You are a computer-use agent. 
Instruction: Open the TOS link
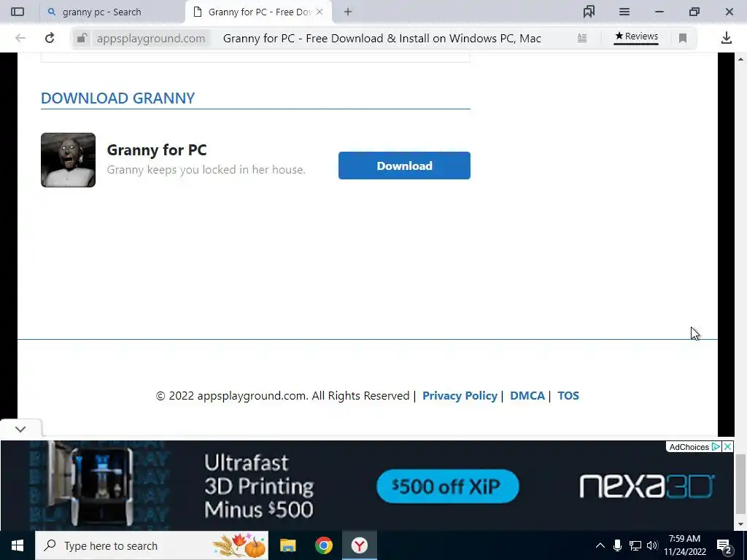coord(568,396)
